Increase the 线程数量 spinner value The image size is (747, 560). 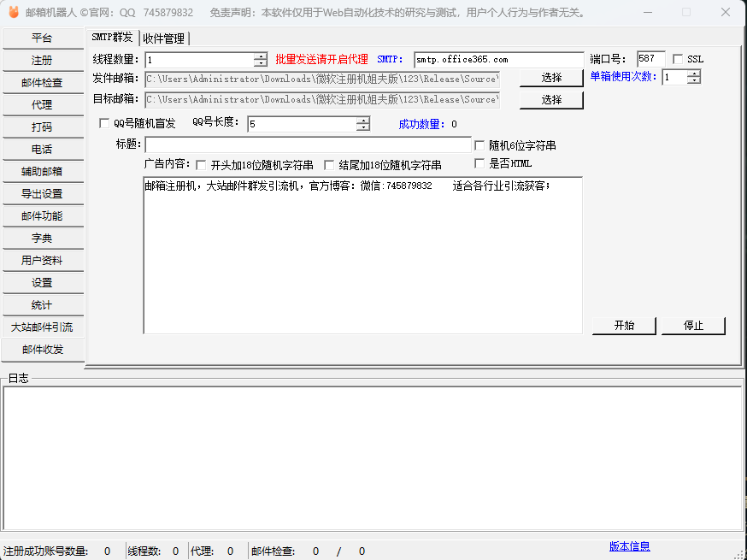[x=261, y=56]
